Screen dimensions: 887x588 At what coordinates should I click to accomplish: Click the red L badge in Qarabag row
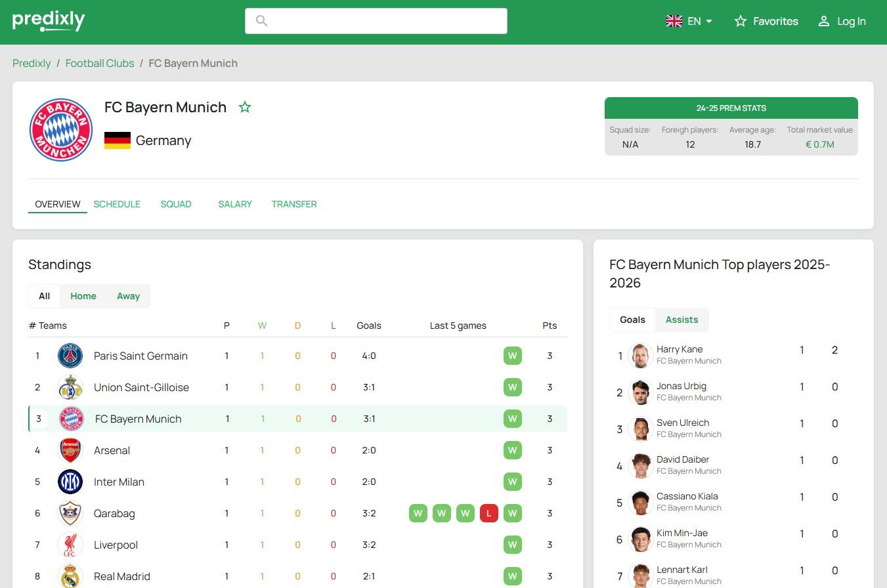point(488,513)
